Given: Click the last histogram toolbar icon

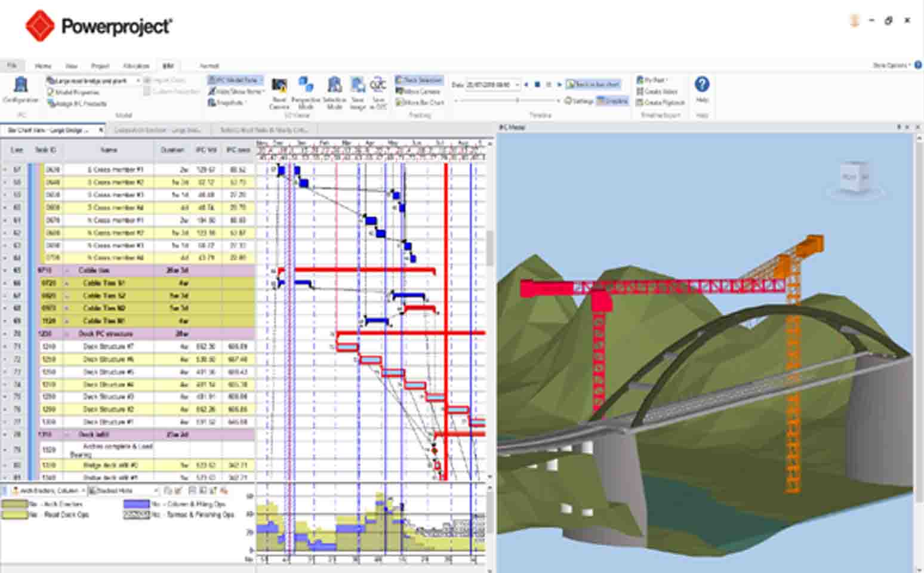Looking at the screenshot, I should 224,491.
